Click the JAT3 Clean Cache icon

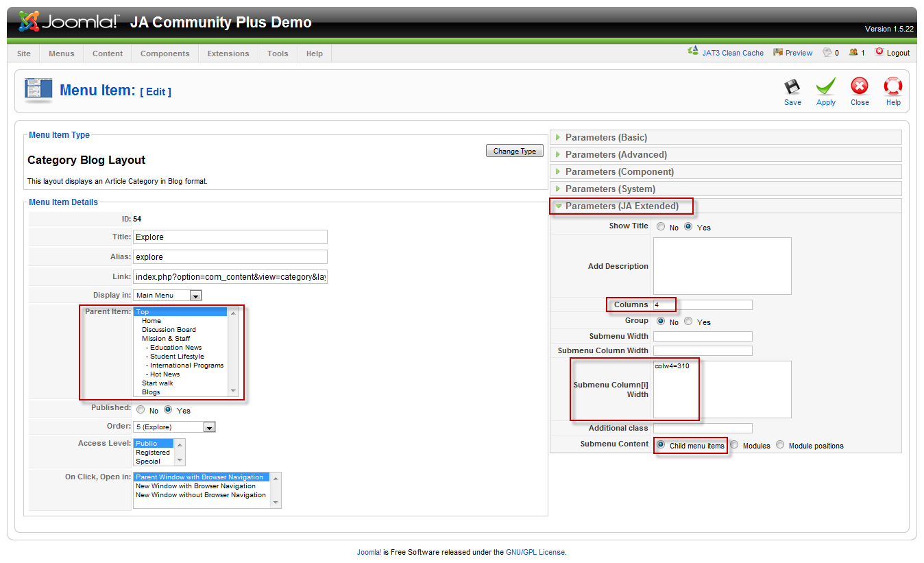pos(693,52)
